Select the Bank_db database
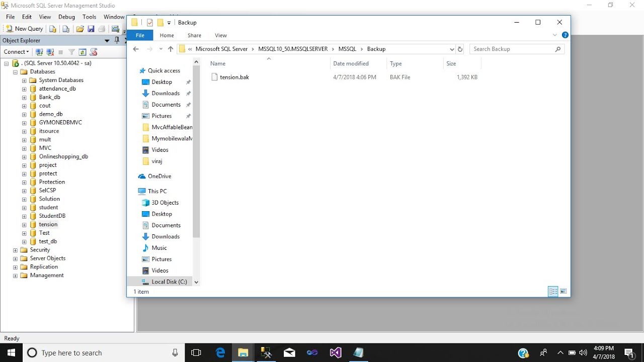The image size is (644, 362). pyautogui.click(x=49, y=97)
